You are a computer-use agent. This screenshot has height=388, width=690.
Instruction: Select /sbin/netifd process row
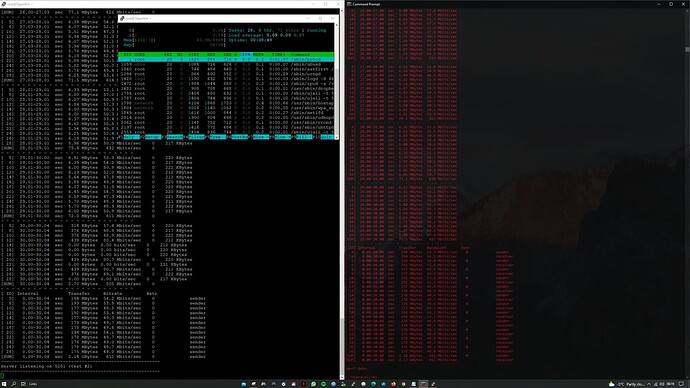pyautogui.click(x=226, y=113)
